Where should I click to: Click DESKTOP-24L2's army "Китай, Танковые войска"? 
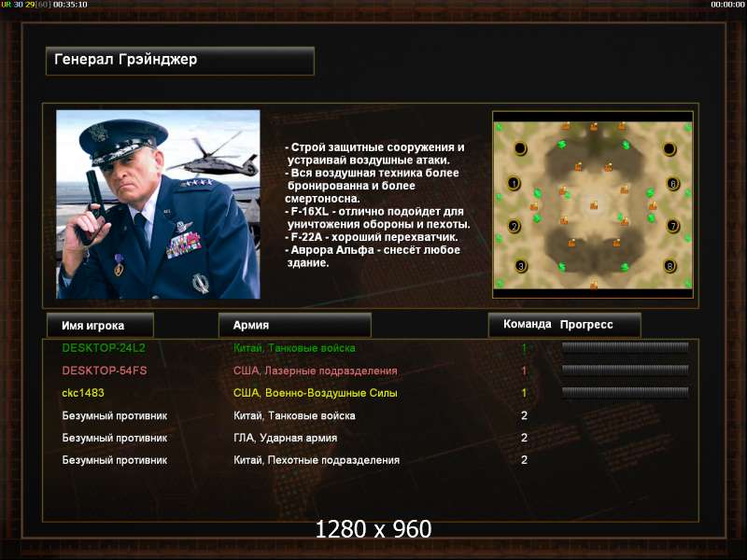[294, 348]
